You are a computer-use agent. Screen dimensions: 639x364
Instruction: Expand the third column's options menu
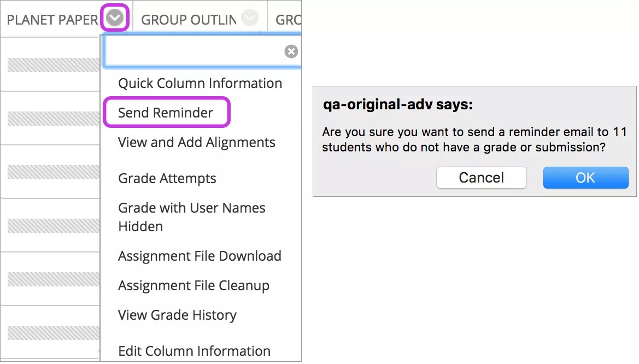(295, 17)
